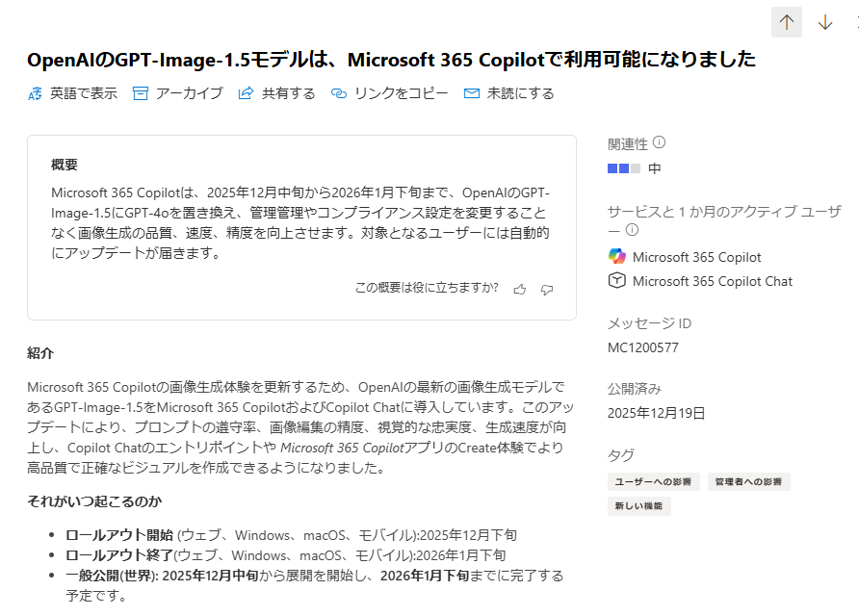Click the envelope icon next to 未読にする
This screenshot has height=616, width=859.
pyautogui.click(x=471, y=93)
